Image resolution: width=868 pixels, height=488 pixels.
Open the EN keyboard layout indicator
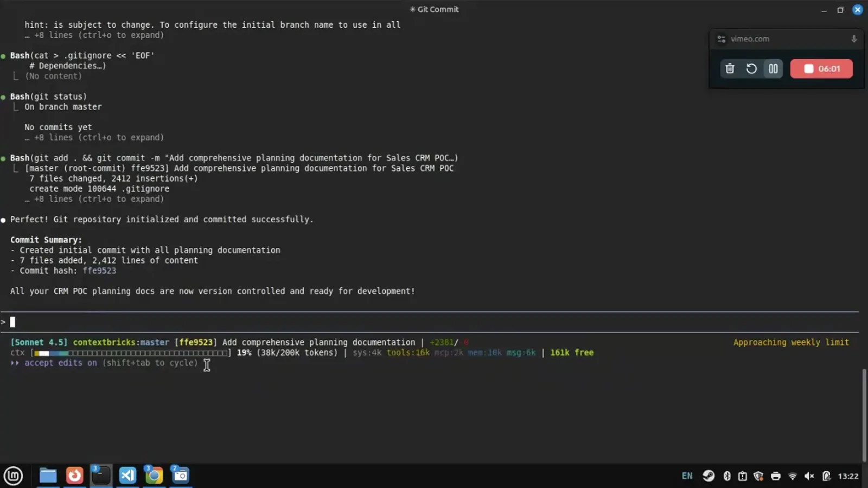687,476
